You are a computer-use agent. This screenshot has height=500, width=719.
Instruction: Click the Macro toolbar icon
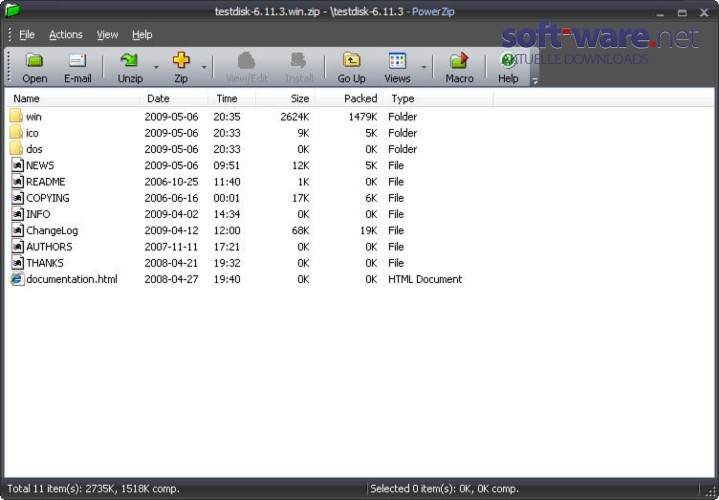click(x=459, y=60)
